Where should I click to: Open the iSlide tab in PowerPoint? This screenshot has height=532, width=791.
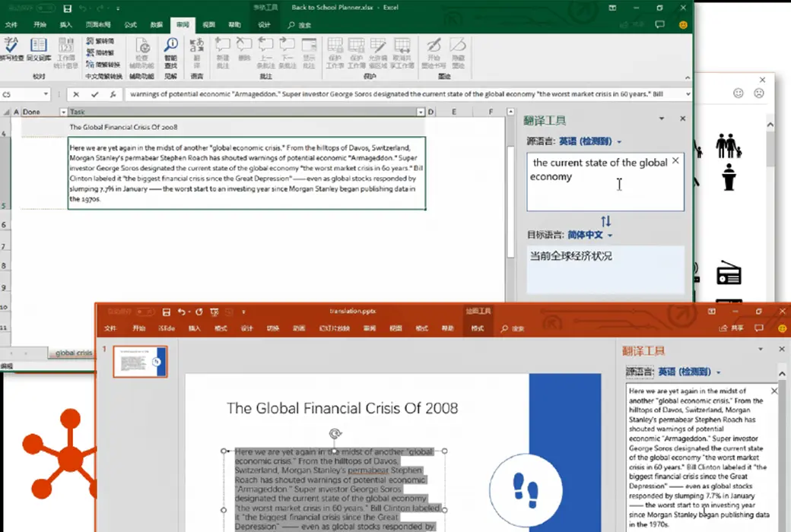click(167, 328)
